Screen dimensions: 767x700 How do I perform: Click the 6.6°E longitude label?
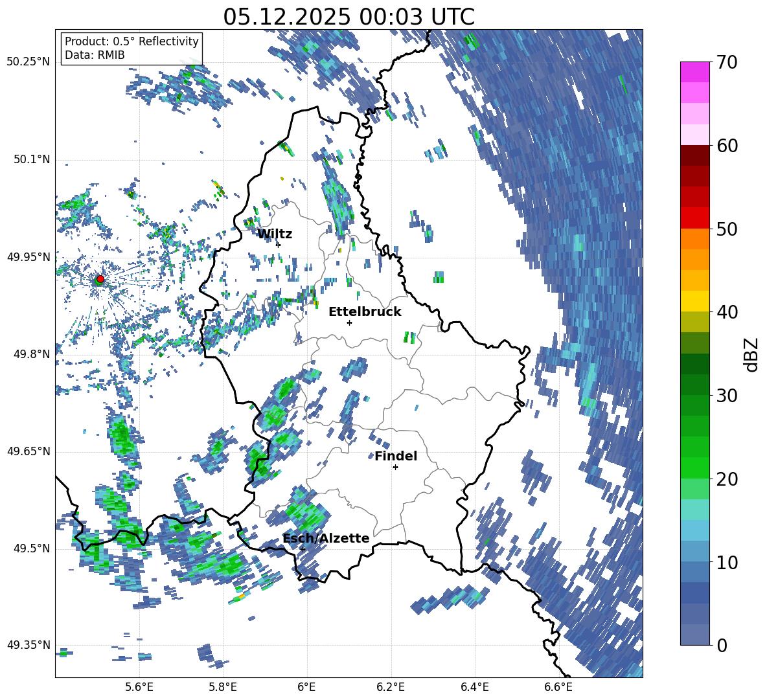click(558, 687)
